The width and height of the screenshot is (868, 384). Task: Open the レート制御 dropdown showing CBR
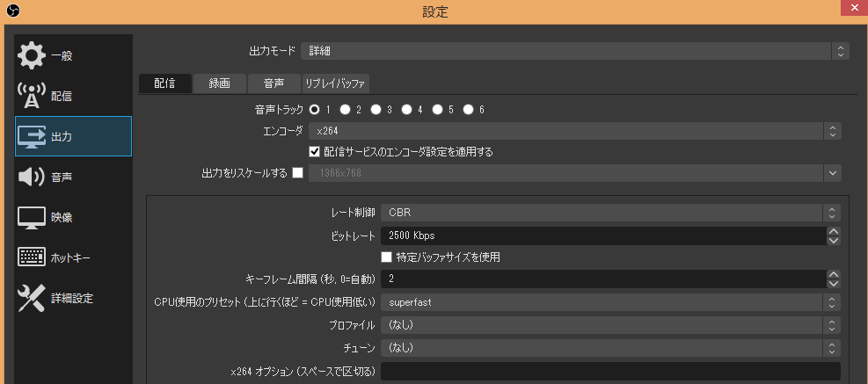tap(610, 213)
